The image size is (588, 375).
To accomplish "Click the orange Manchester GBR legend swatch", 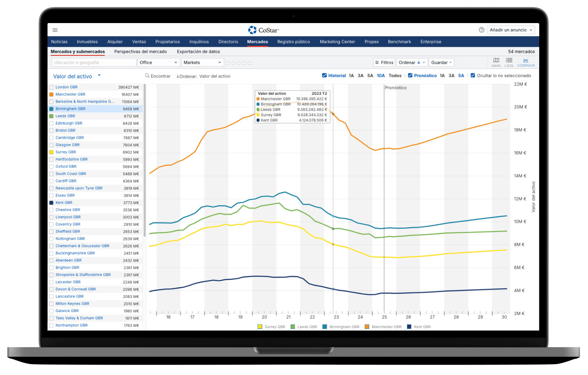I will pyautogui.click(x=367, y=327).
